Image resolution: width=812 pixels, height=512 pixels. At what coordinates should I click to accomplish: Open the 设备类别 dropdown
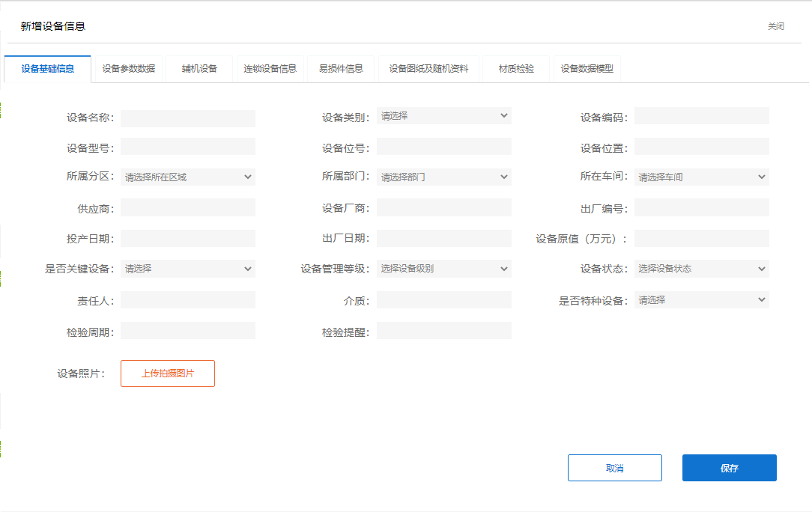coord(443,116)
